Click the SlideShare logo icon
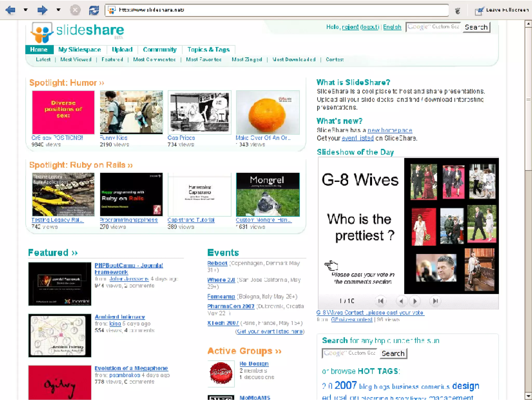 (x=42, y=32)
